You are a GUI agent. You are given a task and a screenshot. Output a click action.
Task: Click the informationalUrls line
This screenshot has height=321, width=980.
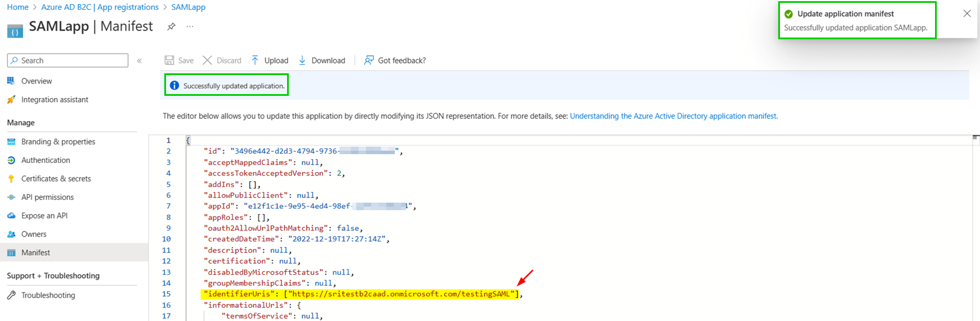click(x=252, y=305)
